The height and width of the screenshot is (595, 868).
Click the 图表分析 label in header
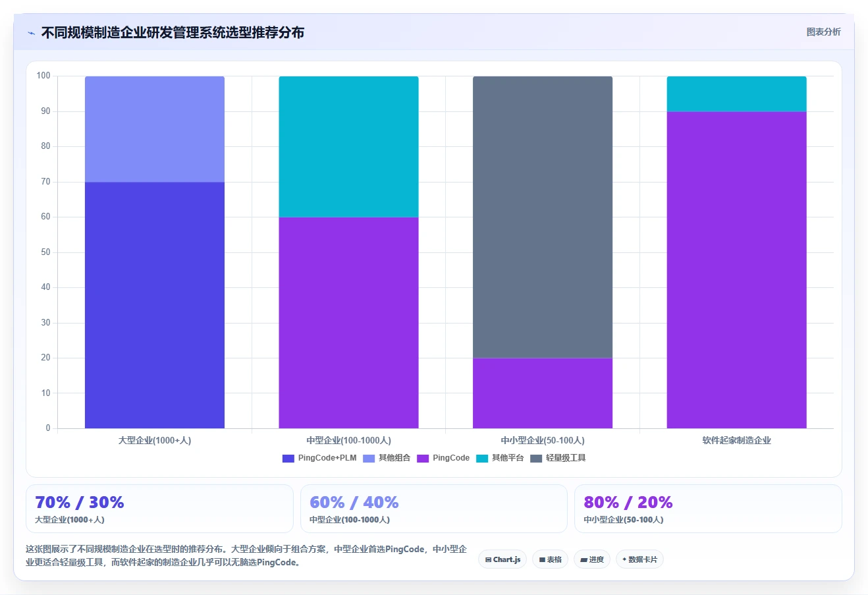(x=823, y=32)
